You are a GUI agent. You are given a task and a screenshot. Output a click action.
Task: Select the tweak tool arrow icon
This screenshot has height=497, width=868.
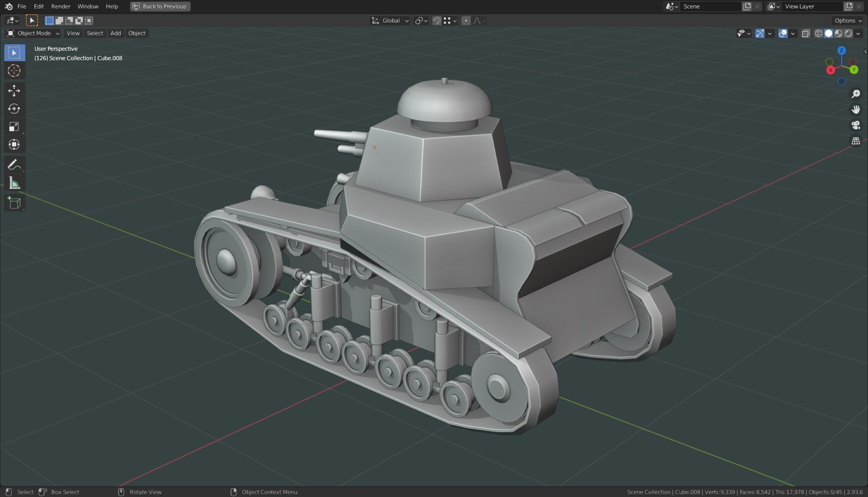click(x=32, y=20)
